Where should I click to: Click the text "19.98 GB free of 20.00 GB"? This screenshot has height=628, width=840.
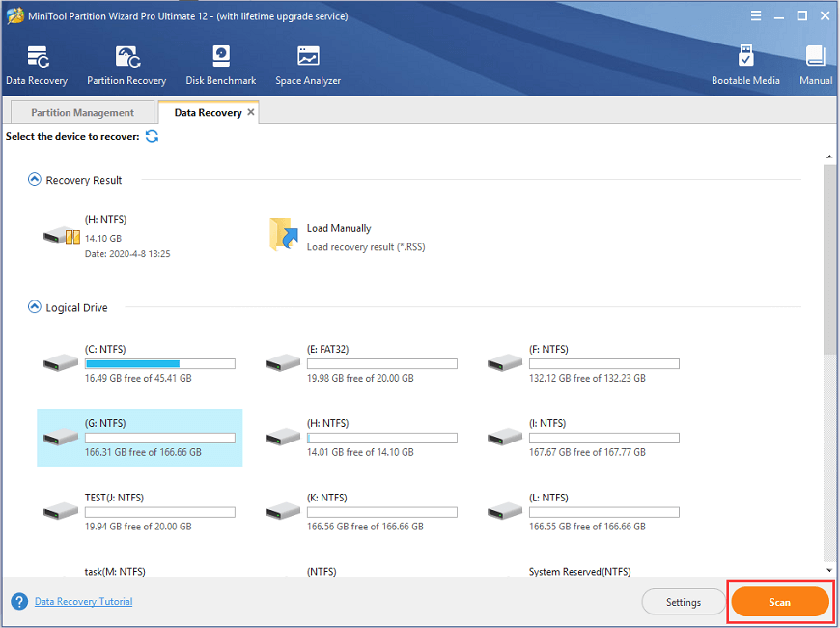coord(360,378)
